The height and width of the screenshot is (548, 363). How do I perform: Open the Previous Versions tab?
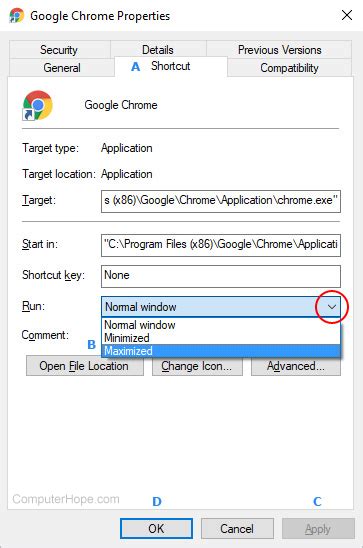coord(279,50)
